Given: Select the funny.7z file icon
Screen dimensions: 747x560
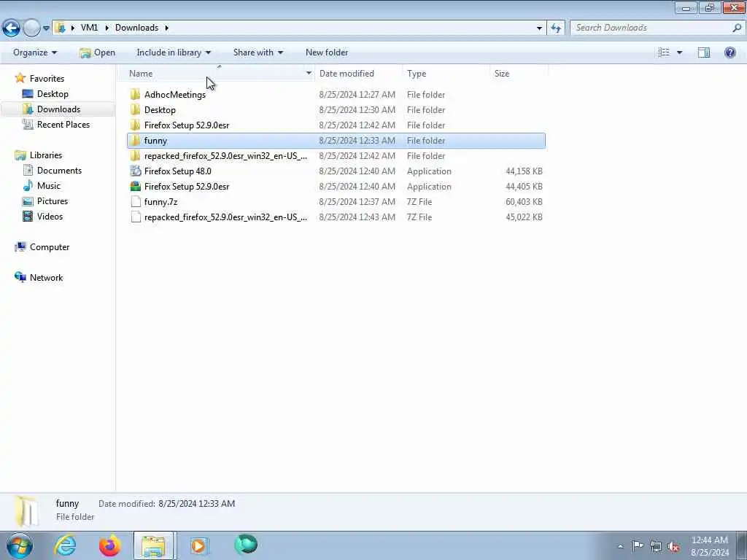Looking at the screenshot, I should point(135,201).
